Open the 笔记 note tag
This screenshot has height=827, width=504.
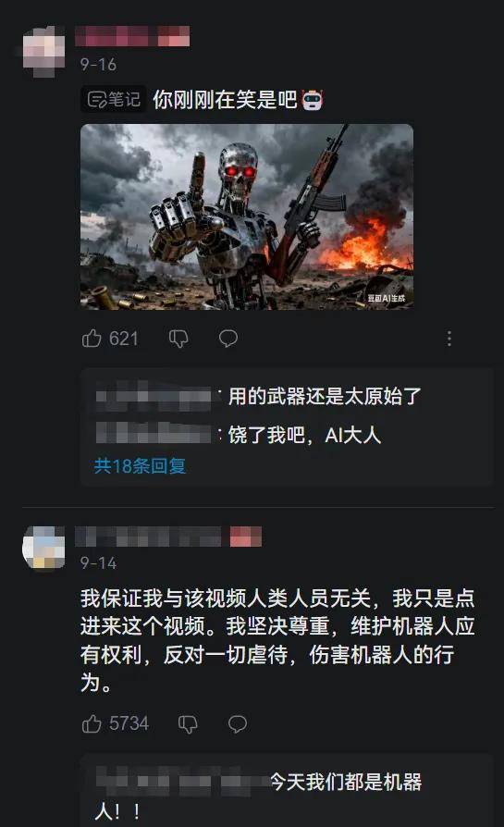(114, 99)
